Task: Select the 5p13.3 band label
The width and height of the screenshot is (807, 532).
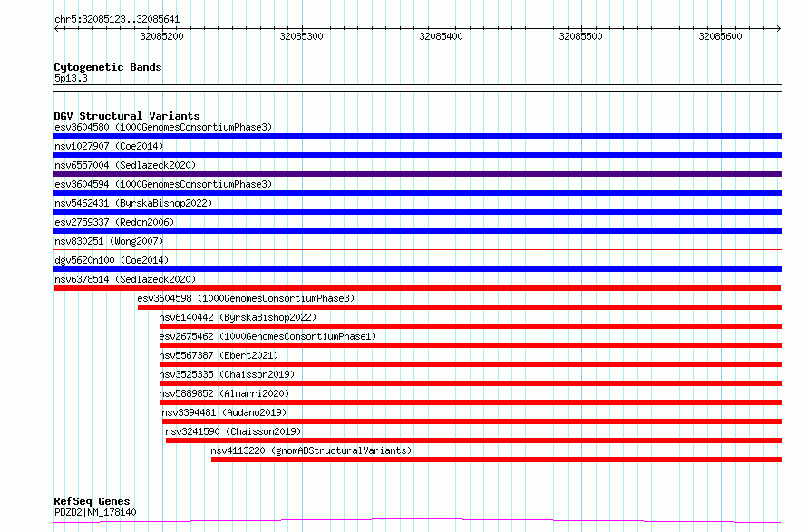Action: (71, 78)
